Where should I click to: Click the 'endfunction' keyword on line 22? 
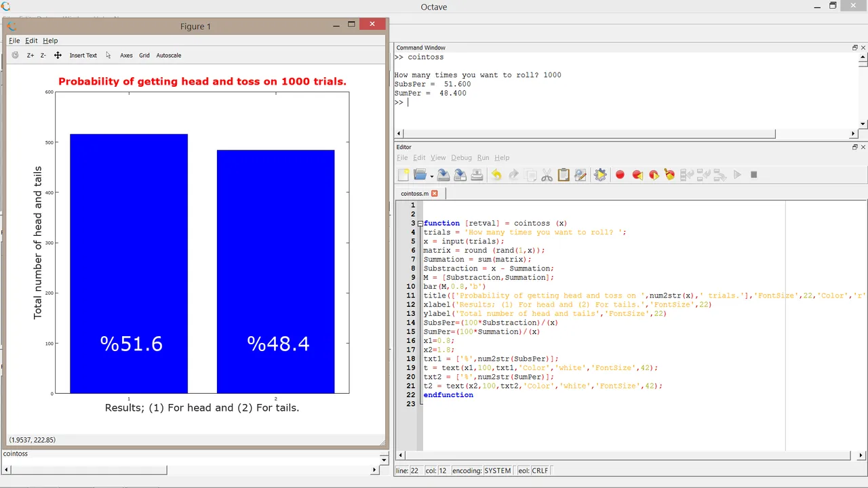[x=448, y=395]
